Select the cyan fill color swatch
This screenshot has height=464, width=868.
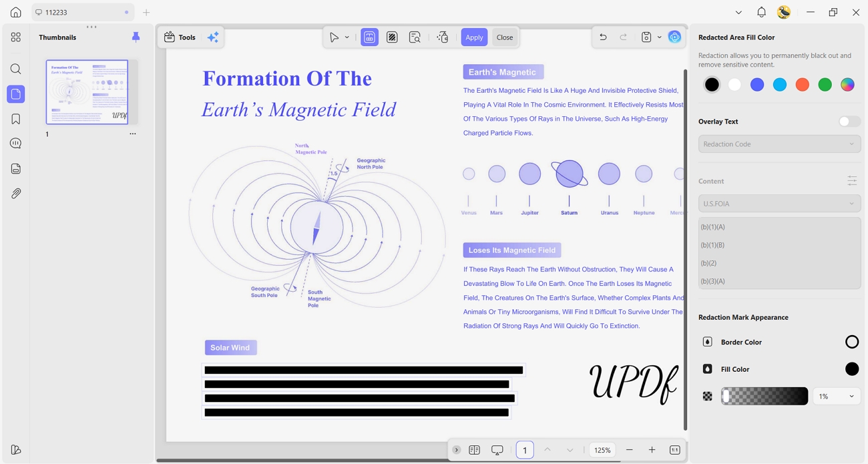[780, 85]
